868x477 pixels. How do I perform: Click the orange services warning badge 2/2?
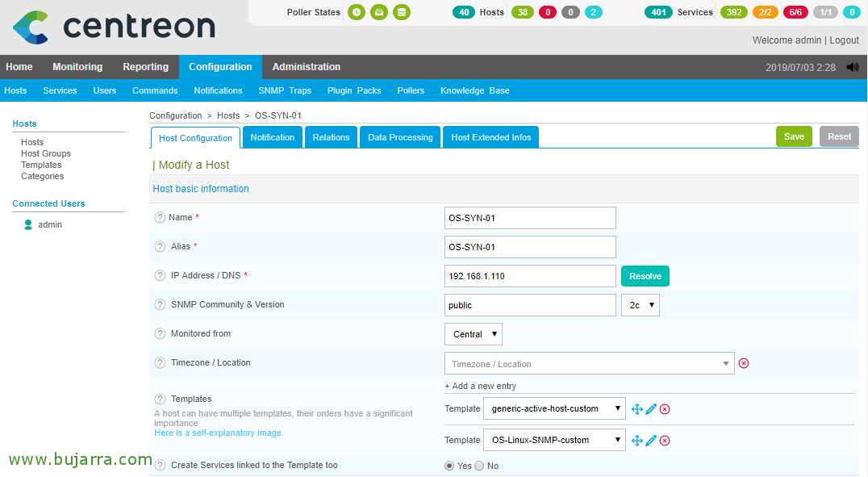click(x=765, y=12)
